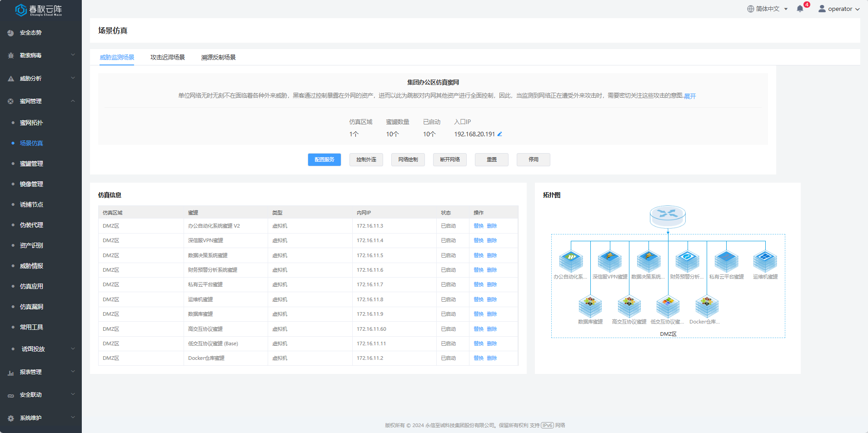Click the router icon in topology
The width and height of the screenshot is (868, 433).
pos(668,216)
